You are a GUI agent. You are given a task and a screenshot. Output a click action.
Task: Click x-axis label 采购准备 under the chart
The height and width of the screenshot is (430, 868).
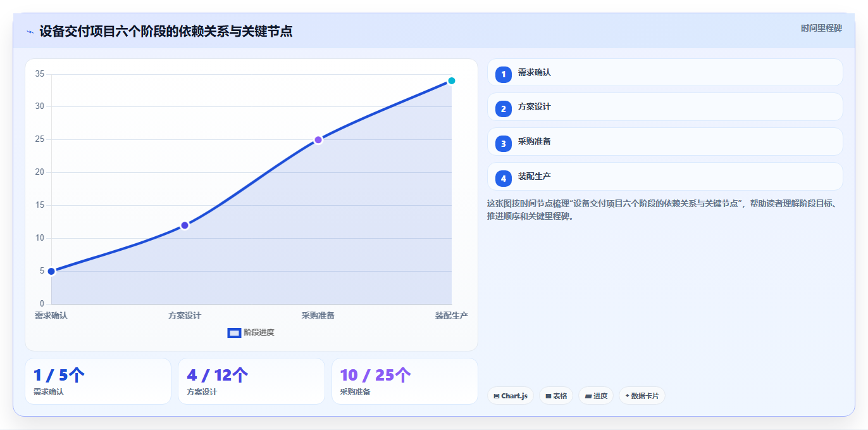click(318, 315)
